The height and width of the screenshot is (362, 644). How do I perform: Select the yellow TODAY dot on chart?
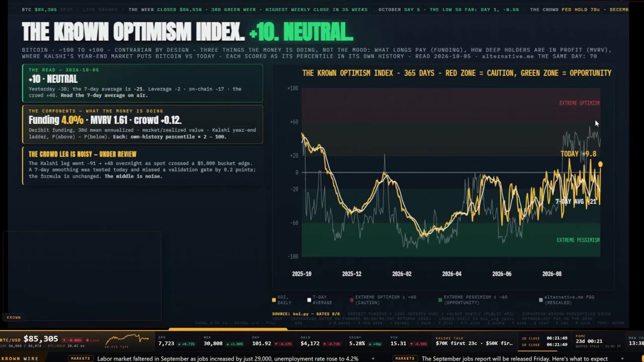600,164
